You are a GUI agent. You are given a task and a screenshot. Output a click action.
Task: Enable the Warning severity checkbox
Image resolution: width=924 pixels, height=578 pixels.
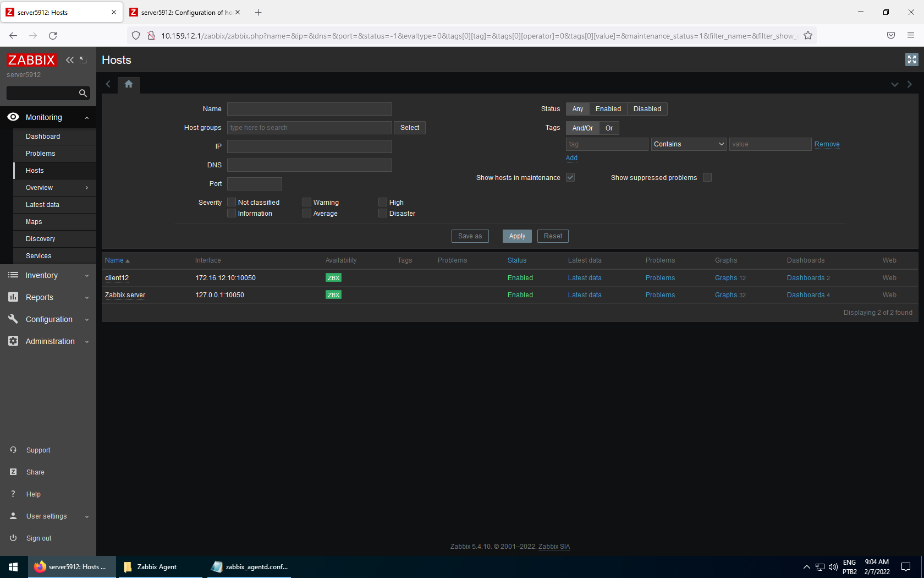307,202
